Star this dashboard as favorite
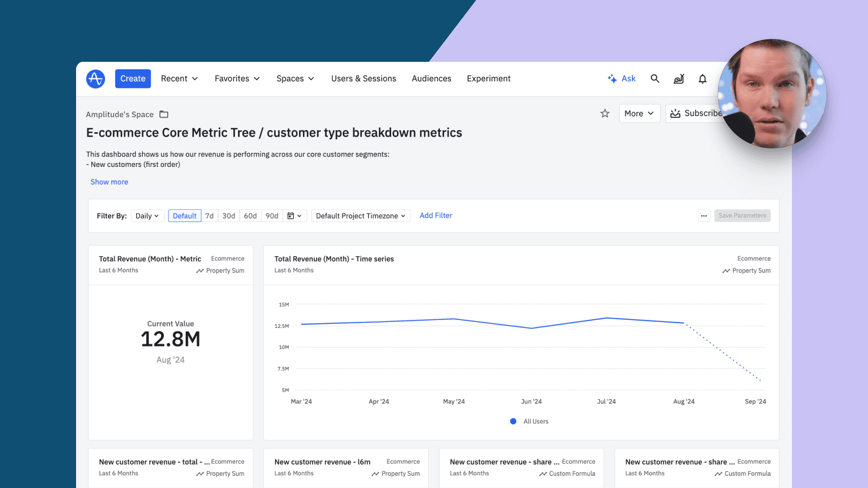 (x=605, y=113)
